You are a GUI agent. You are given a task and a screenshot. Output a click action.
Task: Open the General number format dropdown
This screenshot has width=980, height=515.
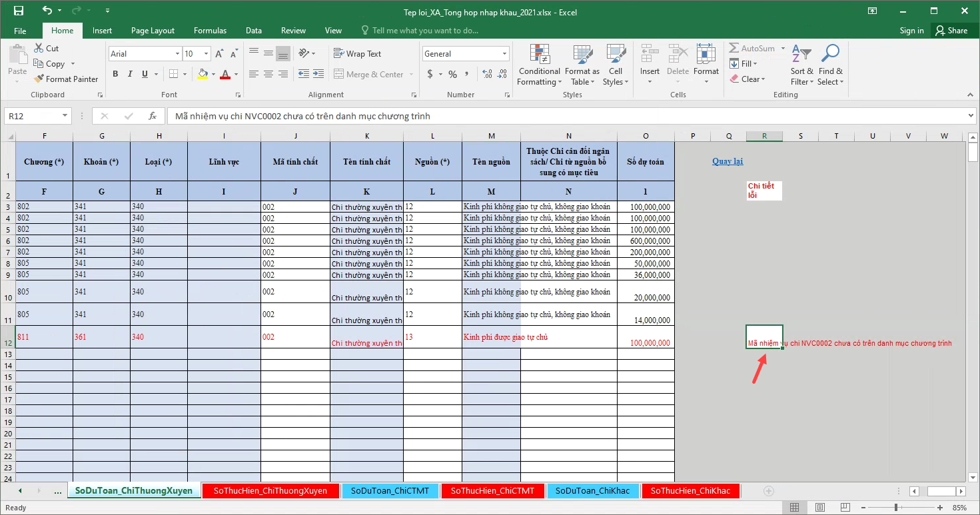(x=505, y=54)
